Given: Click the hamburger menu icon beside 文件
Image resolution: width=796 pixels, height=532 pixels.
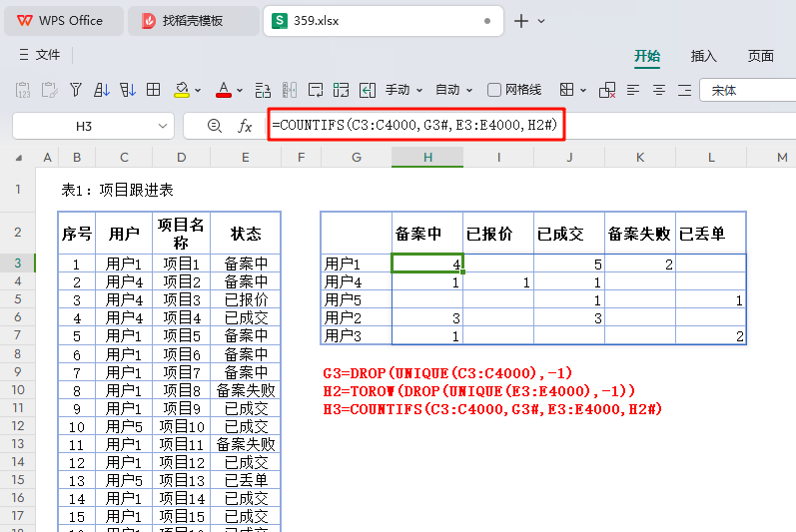Looking at the screenshot, I should pyautogui.click(x=24, y=55).
